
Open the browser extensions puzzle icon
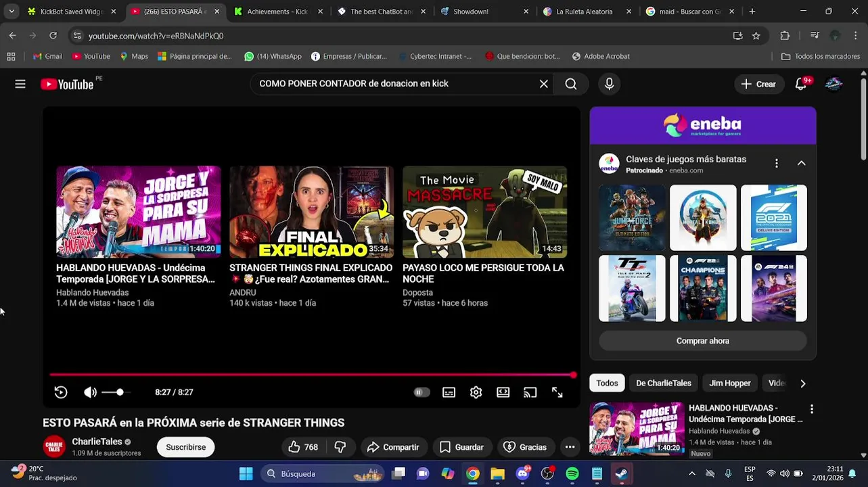click(x=785, y=36)
